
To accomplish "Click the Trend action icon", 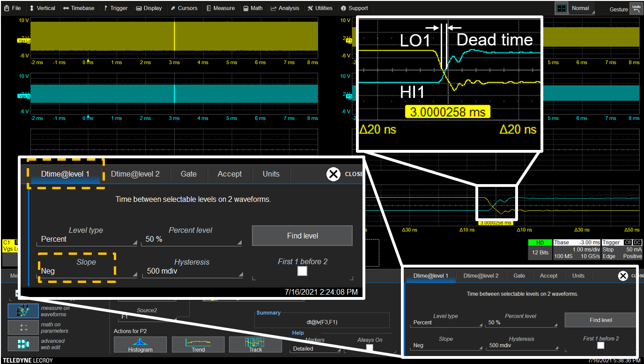I will (198, 344).
